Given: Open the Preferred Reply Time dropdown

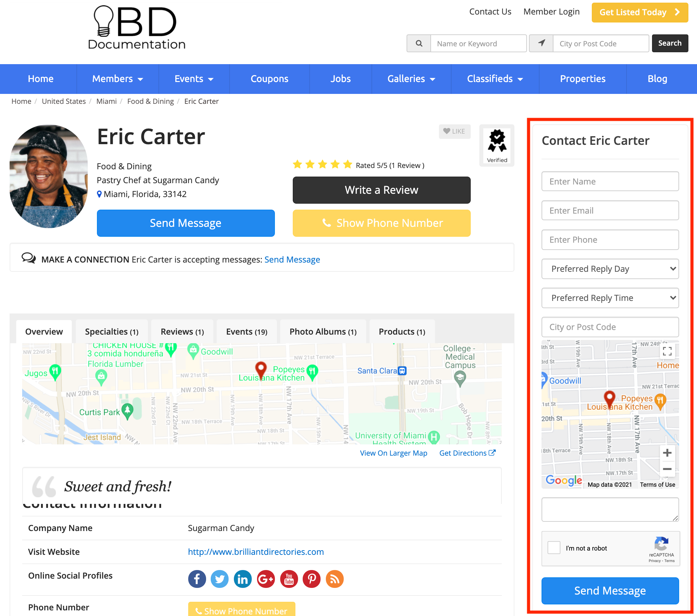Looking at the screenshot, I should coord(610,298).
